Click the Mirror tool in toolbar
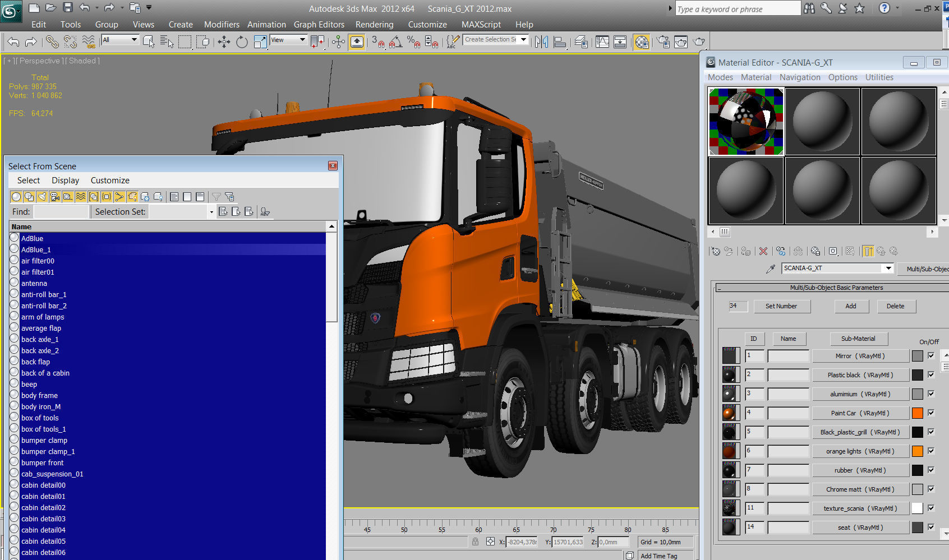Screen dimensions: 949x560 [541, 42]
